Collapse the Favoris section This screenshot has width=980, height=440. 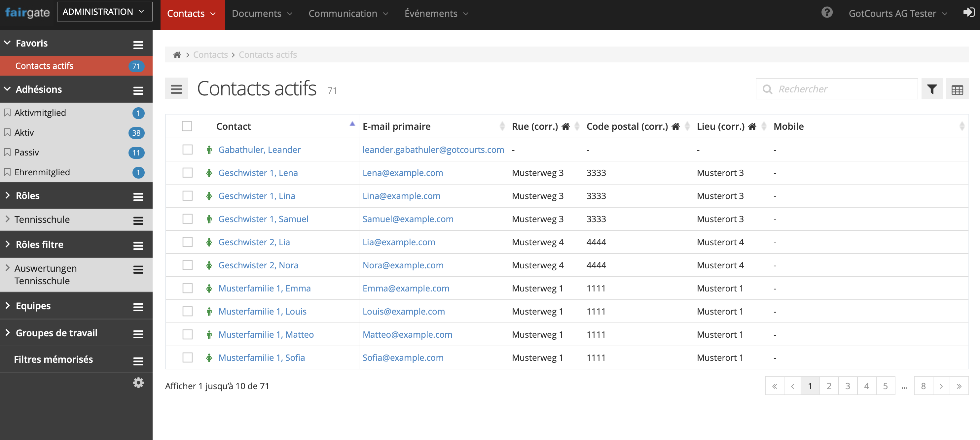[x=7, y=43]
